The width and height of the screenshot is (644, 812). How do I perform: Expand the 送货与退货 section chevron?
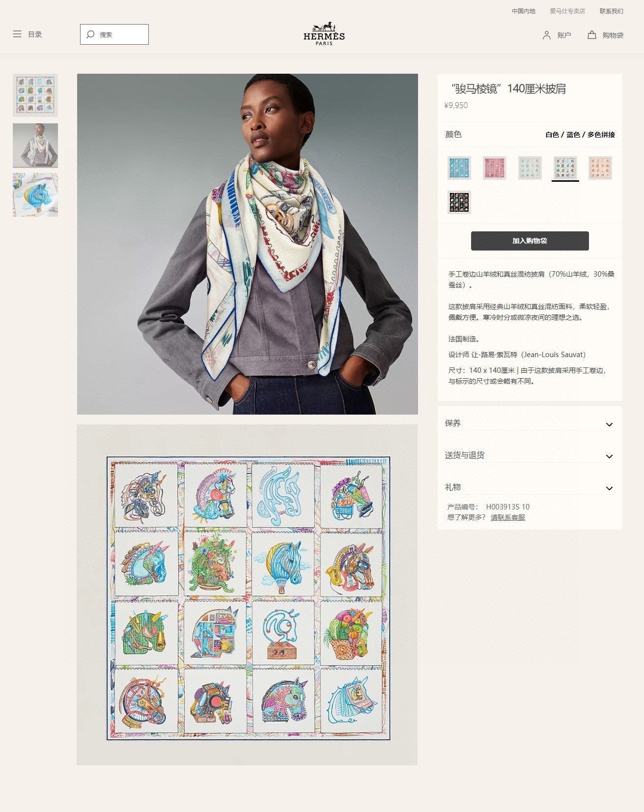tap(609, 456)
